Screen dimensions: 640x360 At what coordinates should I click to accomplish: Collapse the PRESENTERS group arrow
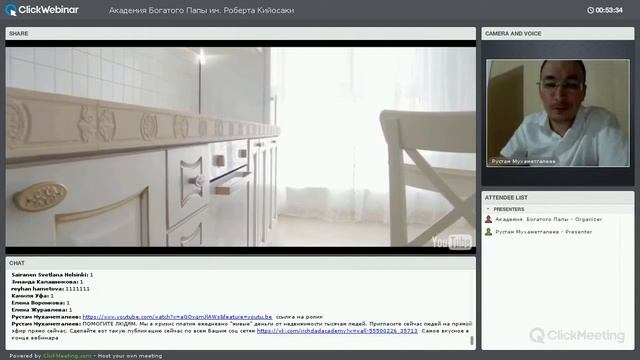[488, 209]
